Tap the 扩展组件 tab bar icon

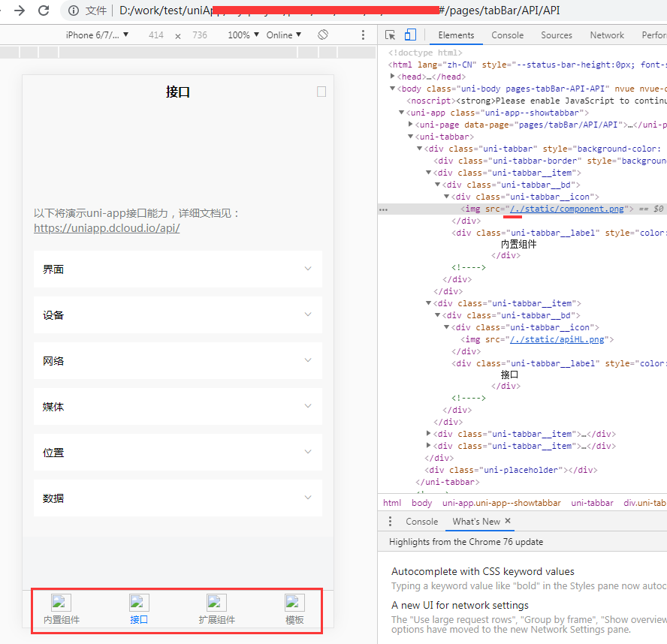coord(216,602)
